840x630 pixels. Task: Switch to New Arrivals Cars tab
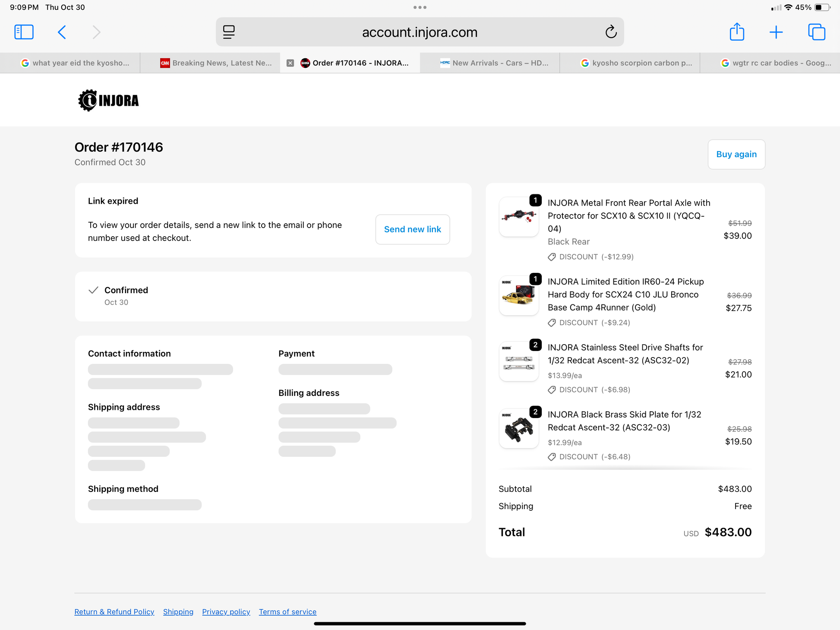pyautogui.click(x=494, y=63)
